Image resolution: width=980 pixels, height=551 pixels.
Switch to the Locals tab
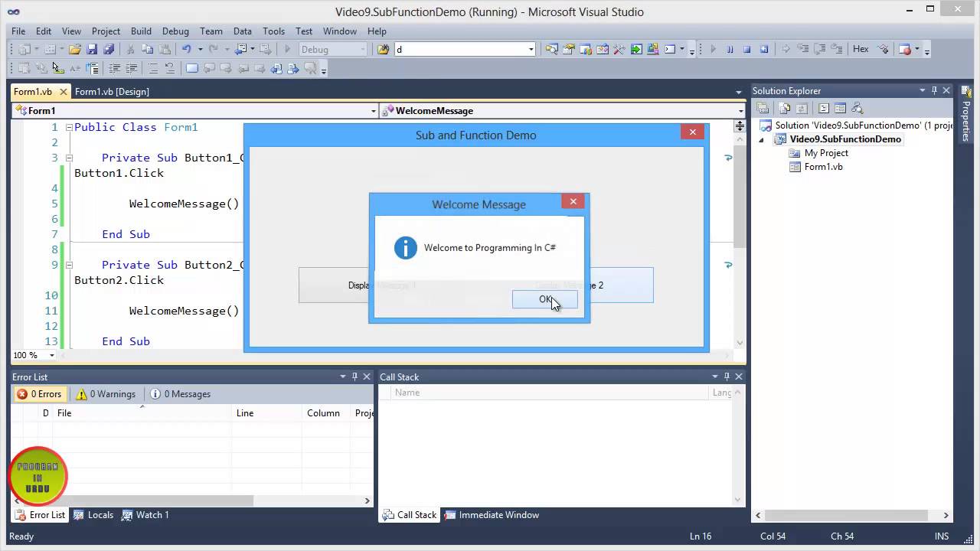click(x=93, y=515)
